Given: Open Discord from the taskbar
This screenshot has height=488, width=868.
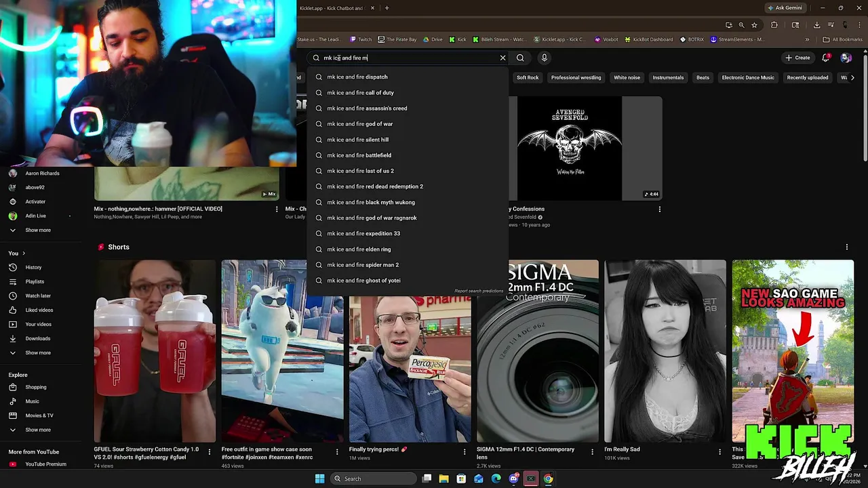Looking at the screenshot, I should (x=513, y=479).
